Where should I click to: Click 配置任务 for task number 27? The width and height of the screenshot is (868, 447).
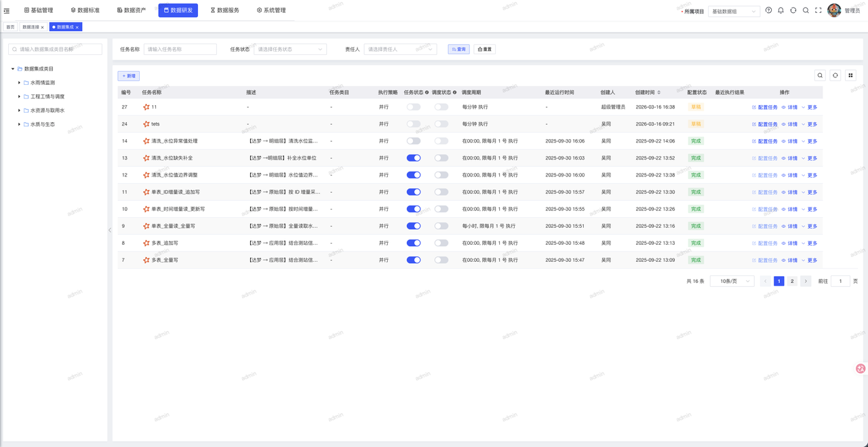click(764, 107)
